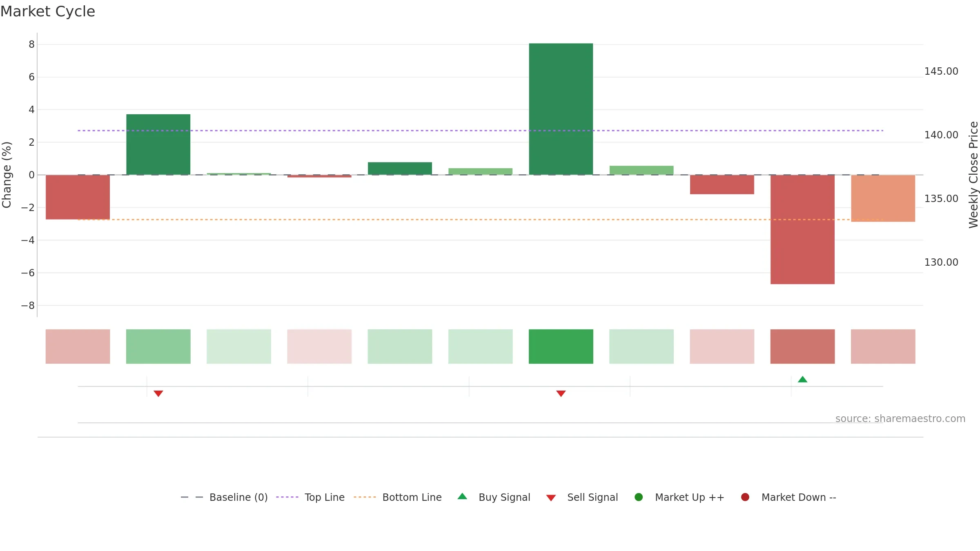Click the '145.00' price axis label

pos(941,71)
